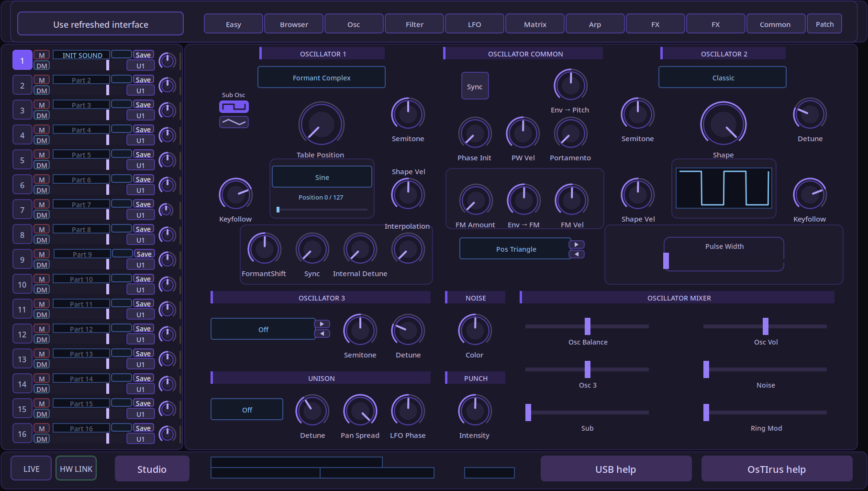This screenshot has height=491, width=868.
Task: Save Part 5 with its Save button
Action: pyautogui.click(x=143, y=155)
